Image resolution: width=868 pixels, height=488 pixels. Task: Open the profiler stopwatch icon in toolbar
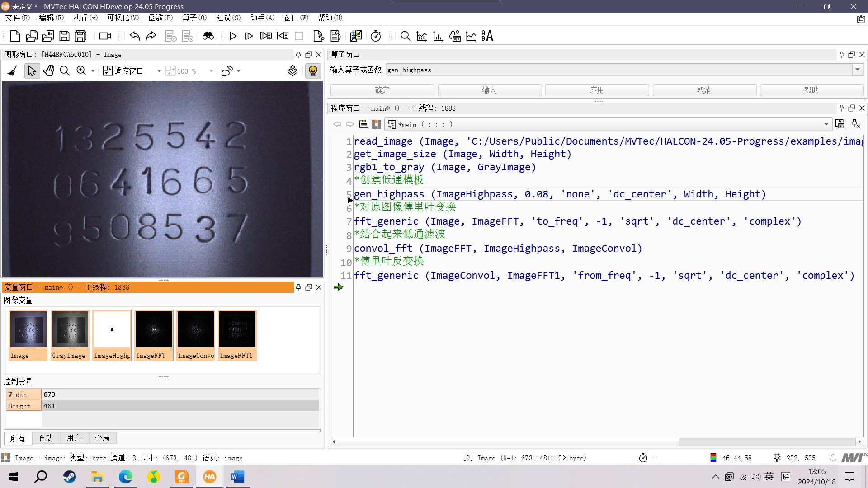point(376,36)
